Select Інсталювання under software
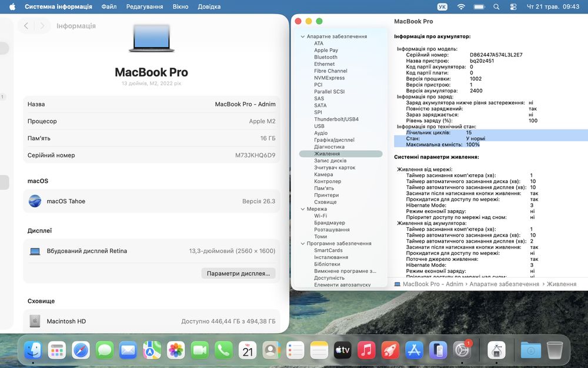The height and width of the screenshot is (368, 588). [330, 257]
